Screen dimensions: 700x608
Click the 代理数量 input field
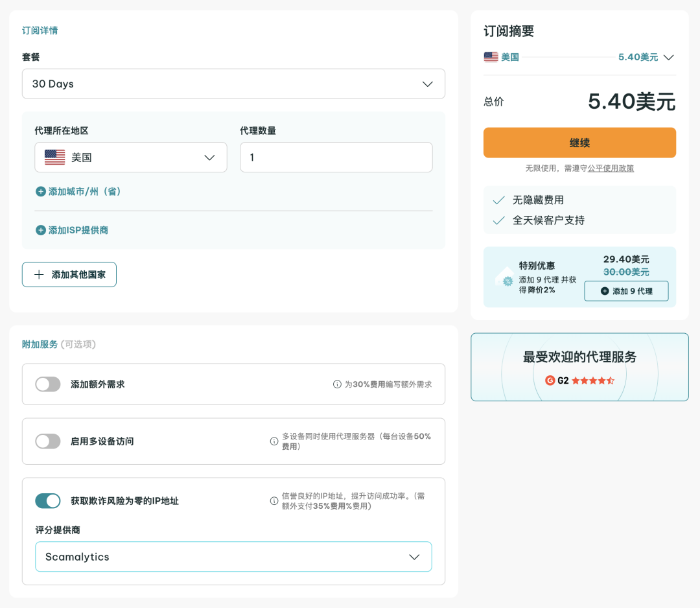[336, 158]
